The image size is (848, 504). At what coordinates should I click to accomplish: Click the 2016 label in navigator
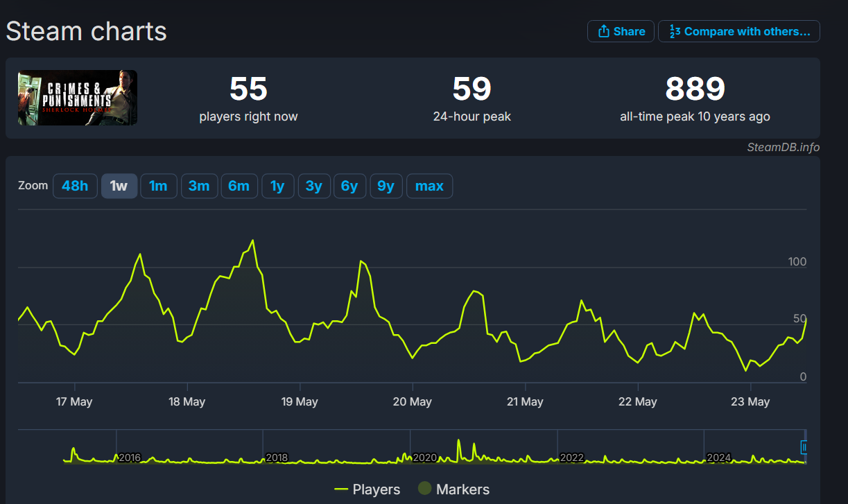pyautogui.click(x=130, y=458)
